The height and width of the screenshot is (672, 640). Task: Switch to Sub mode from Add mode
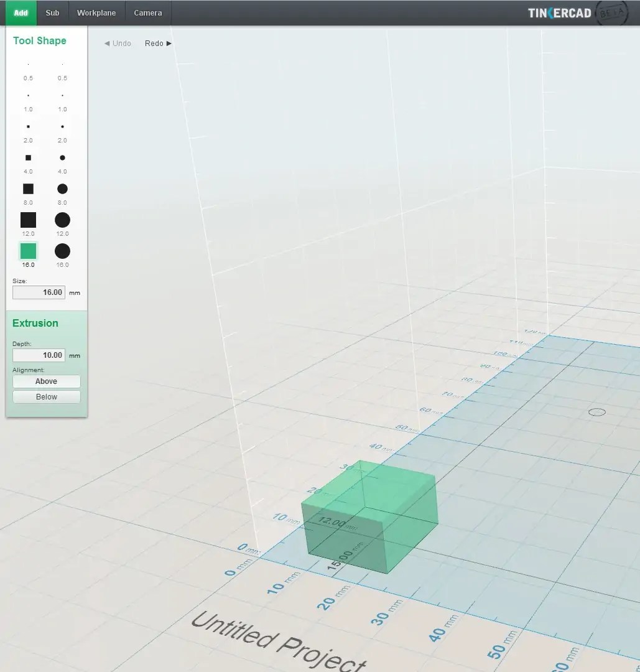tap(52, 12)
